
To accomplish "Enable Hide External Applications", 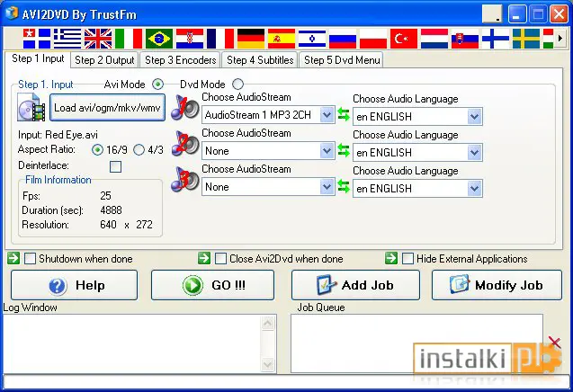I will (x=407, y=259).
